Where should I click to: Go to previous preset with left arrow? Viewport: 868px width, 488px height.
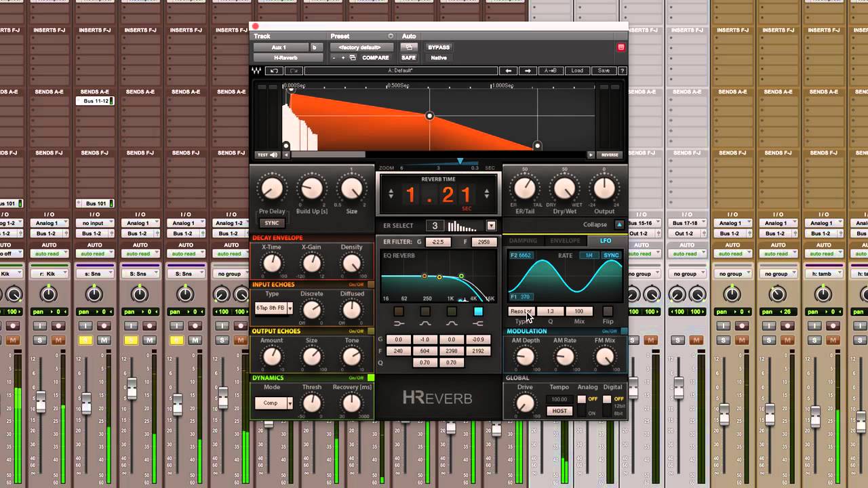coord(508,70)
